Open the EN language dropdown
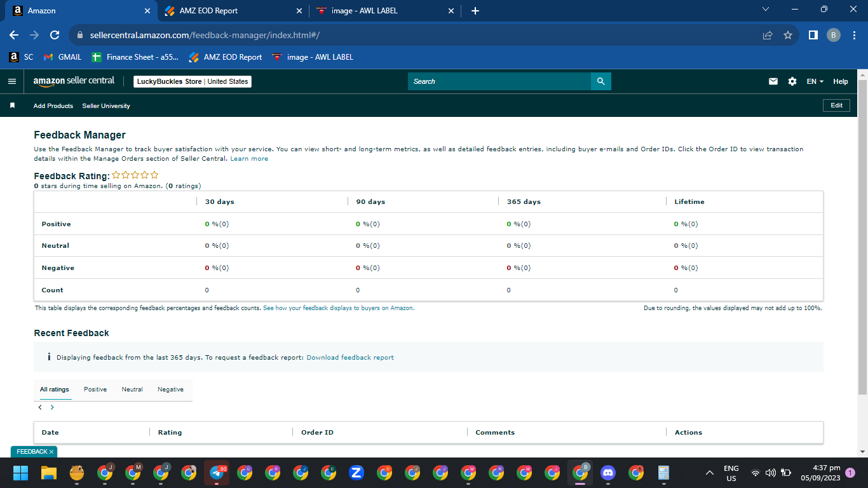 coord(815,81)
